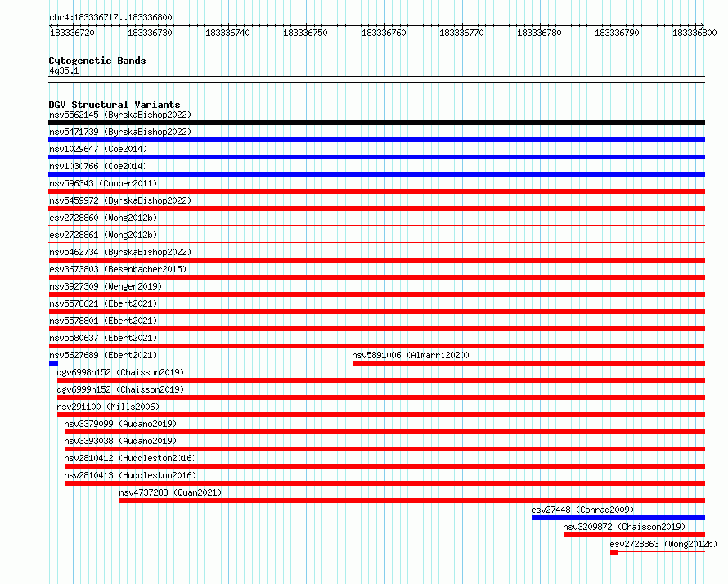
Task: Select nsv3209872 (Chaisson2019) label
Action: (624, 527)
